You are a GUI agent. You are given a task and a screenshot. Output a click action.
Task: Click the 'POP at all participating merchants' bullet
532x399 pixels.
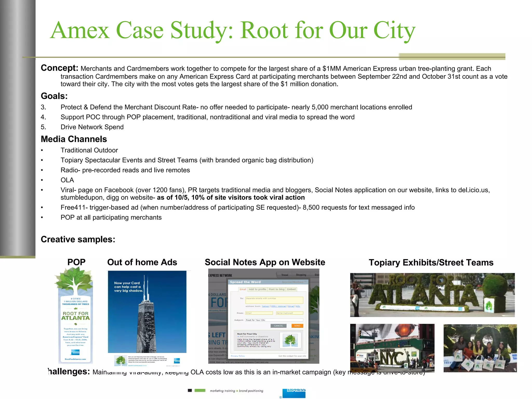111,217
